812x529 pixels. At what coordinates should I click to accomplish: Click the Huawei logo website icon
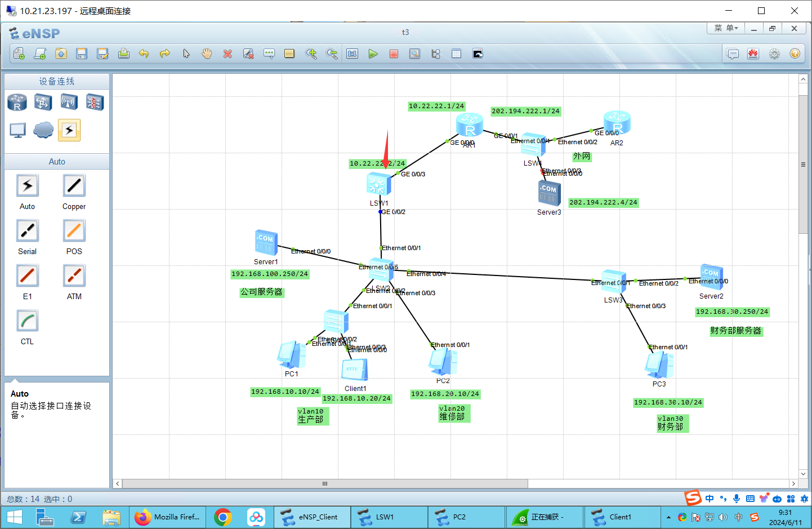click(x=753, y=54)
